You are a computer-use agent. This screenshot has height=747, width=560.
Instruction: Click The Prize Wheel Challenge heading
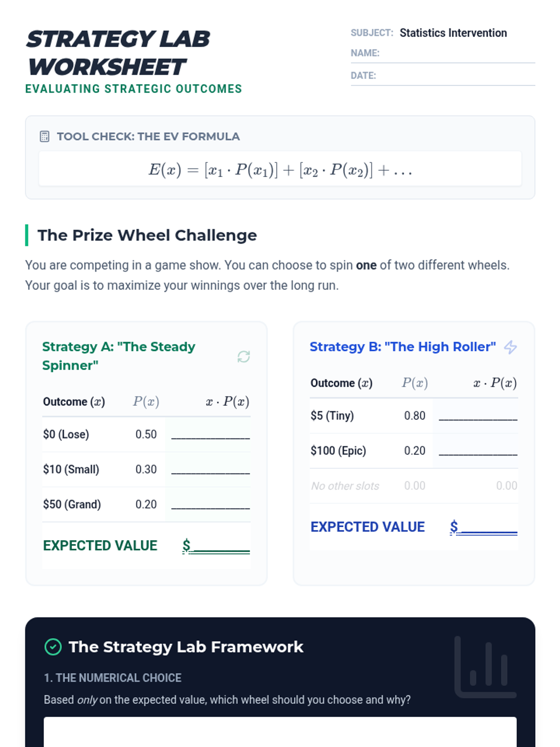tap(147, 235)
